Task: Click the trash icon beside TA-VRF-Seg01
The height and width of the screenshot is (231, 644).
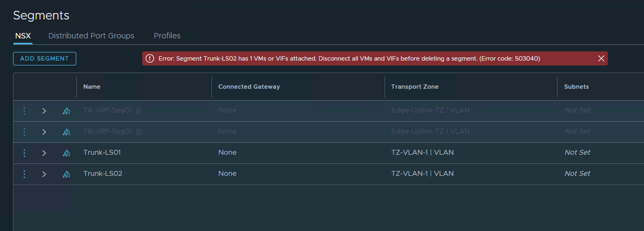Action: 139,110
